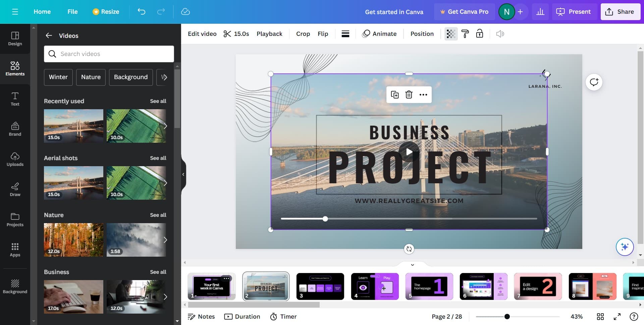Toggle the video volume speaker icon
Image resolution: width=644 pixels, height=325 pixels.
coord(500,34)
